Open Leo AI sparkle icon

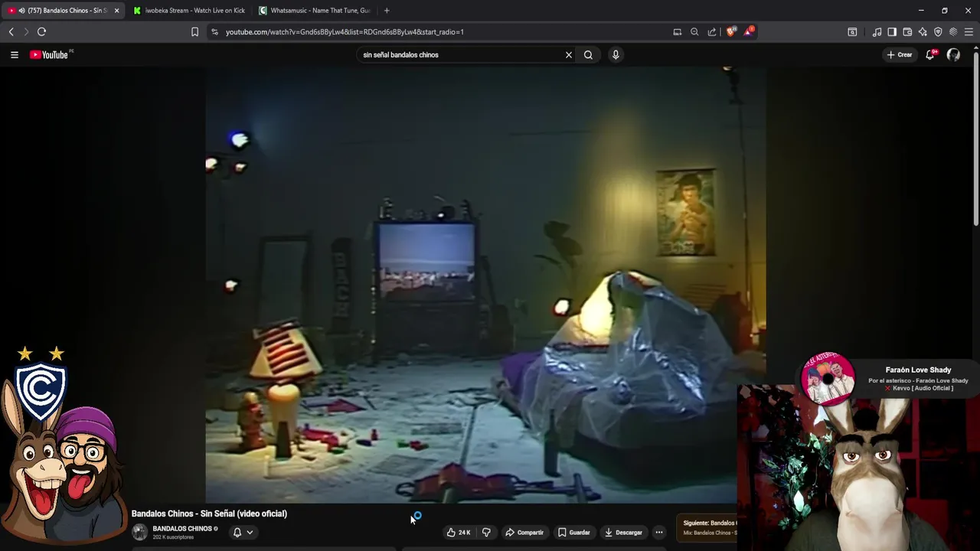click(x=923, y=31)
